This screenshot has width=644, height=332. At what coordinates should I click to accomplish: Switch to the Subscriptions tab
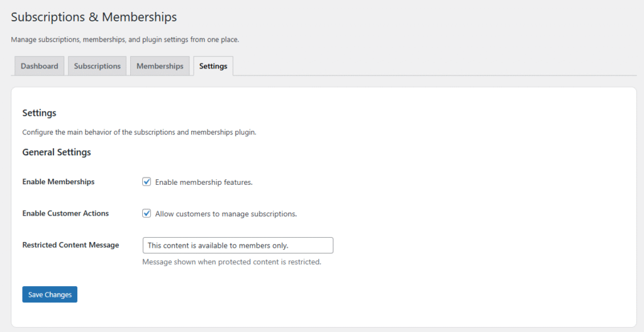pyautogui.click(x=97, y=66)
